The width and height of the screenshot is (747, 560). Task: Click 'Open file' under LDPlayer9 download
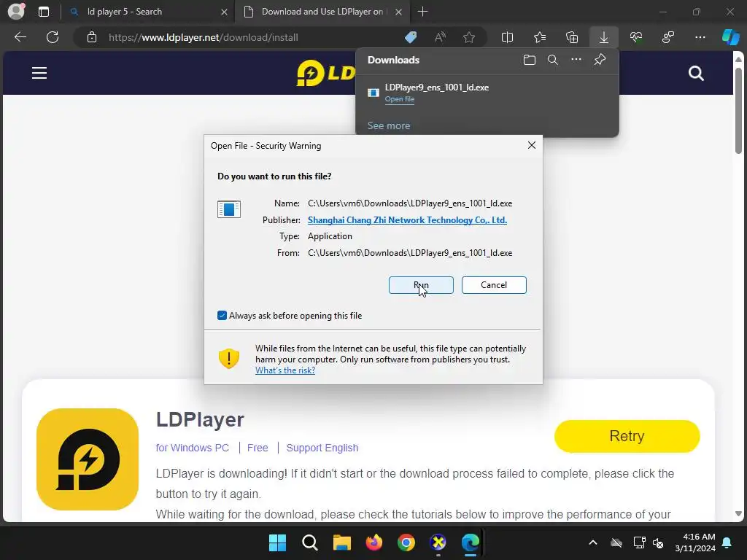point(399,99)
